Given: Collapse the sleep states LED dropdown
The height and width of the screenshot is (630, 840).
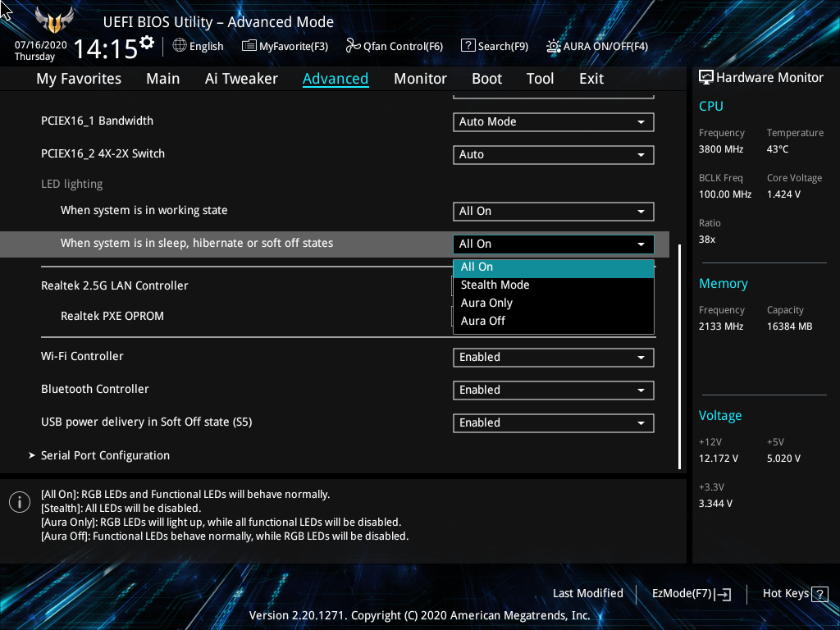Looking at the screenshot, I should coord(554,244).
